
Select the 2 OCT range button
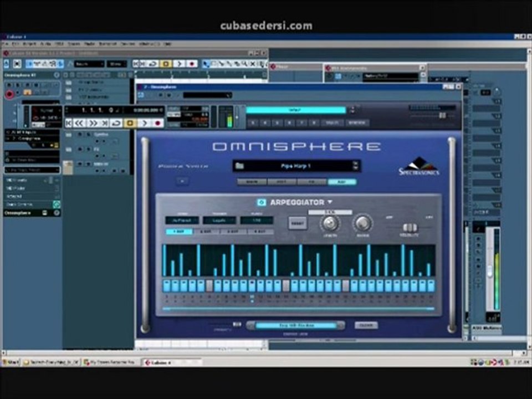coord(206,232)
